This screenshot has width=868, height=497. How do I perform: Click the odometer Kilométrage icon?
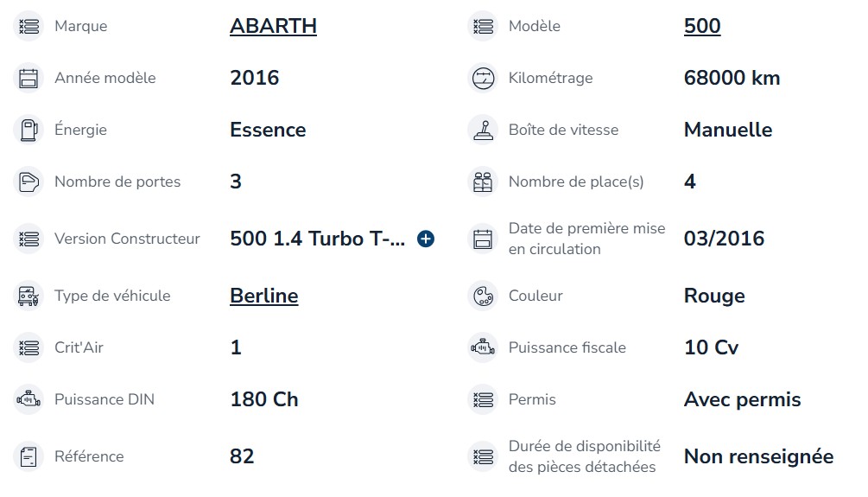click(x=483, y=78)
